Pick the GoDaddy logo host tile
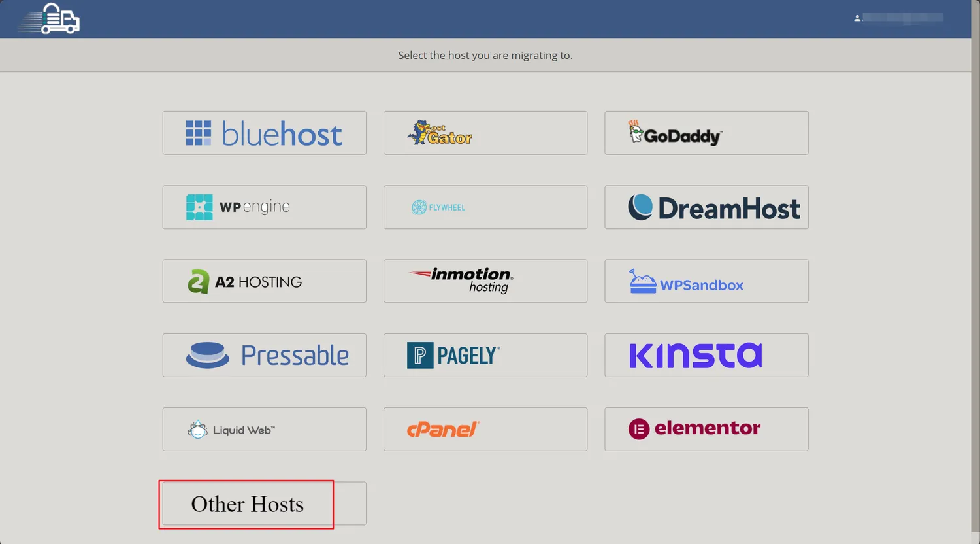The image size is (980, 544). pos(706,133)
